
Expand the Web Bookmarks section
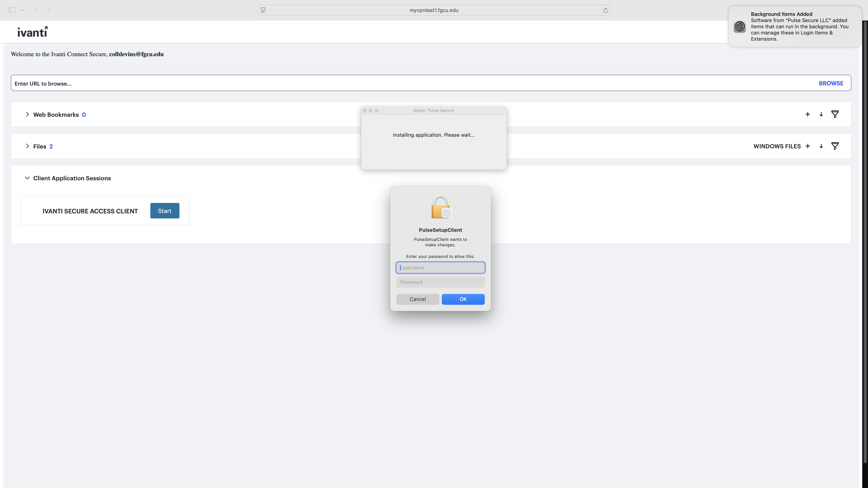click(27, 114)
